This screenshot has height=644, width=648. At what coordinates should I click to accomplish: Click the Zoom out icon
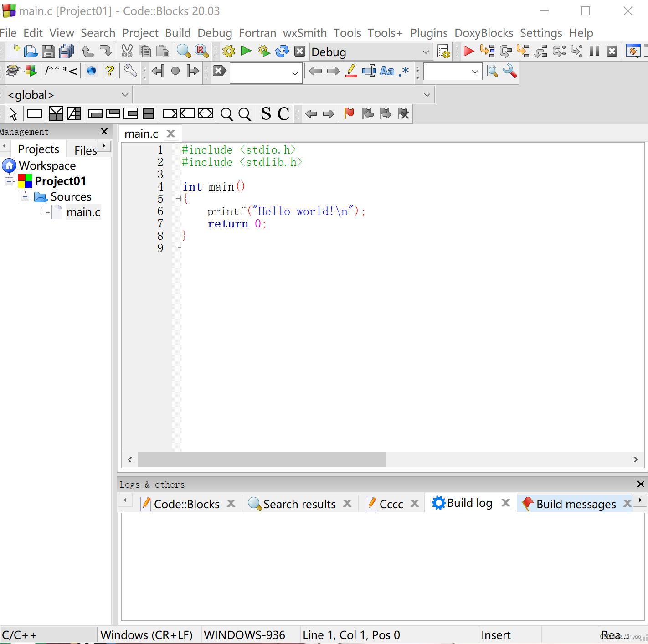(x=245, y=114)
